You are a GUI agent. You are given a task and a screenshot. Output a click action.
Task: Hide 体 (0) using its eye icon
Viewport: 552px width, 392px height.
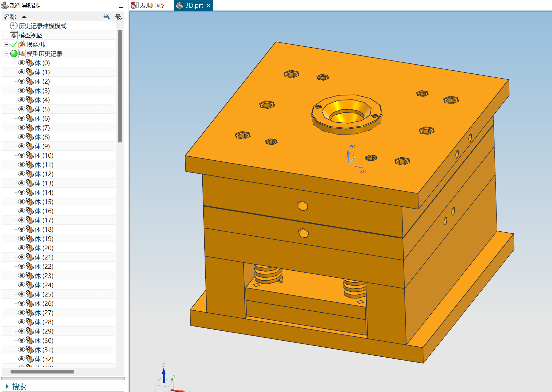click(x=21, y=63)
